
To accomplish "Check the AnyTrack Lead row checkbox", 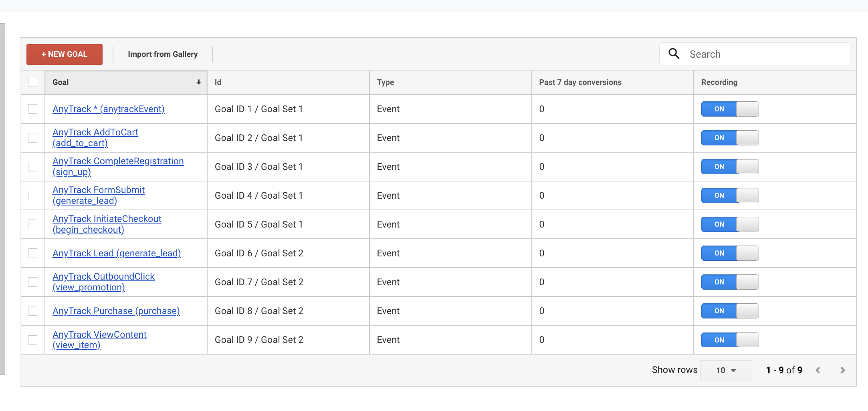I will (33, 253).
